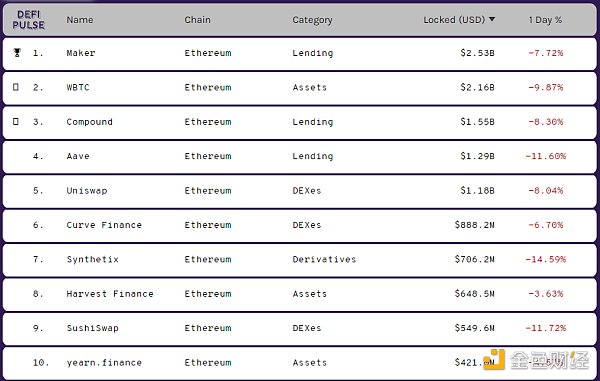Click the watermark logo in the bottom corner
This screenshot has width=600, height=381.
pos(536,360)
